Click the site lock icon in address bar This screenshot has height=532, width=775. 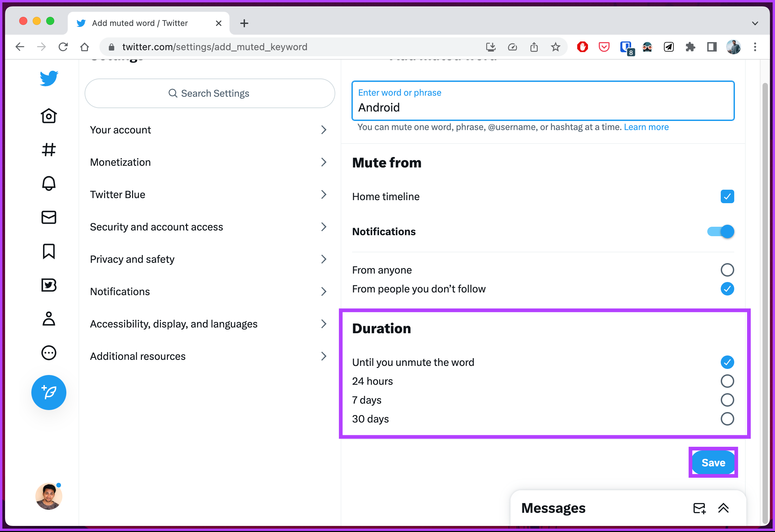pos(112,47)
